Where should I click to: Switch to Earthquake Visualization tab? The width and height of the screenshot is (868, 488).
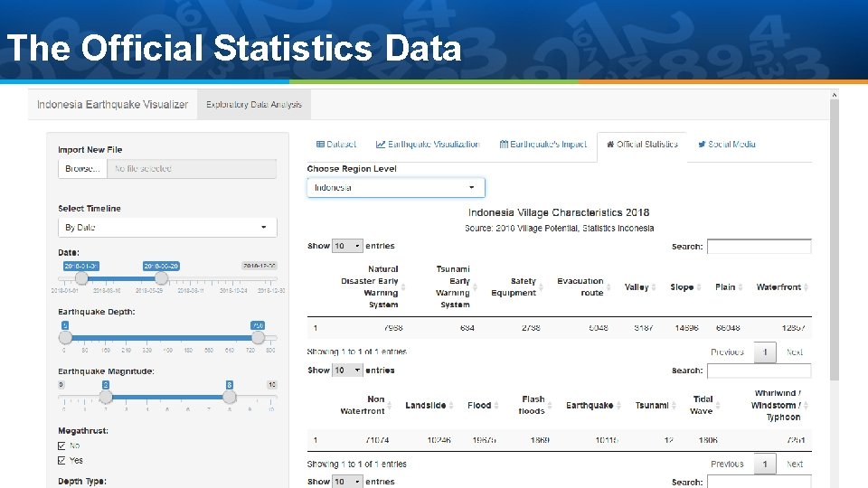[428, 145]
